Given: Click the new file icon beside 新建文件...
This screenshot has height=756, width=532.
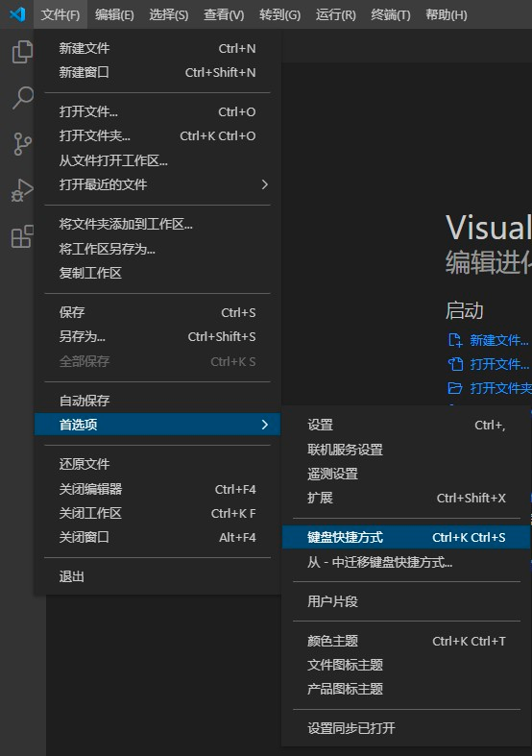Looking at the screenshot, I should tap(455, 340).
